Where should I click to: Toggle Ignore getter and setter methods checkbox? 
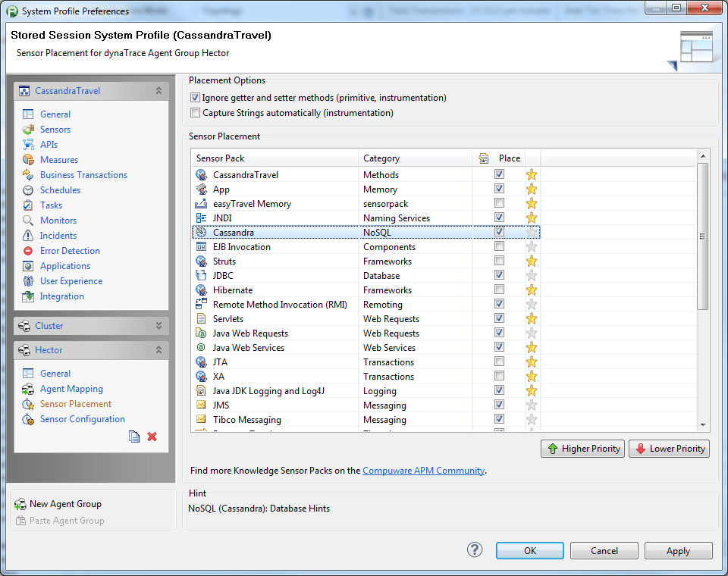[195, 98]
